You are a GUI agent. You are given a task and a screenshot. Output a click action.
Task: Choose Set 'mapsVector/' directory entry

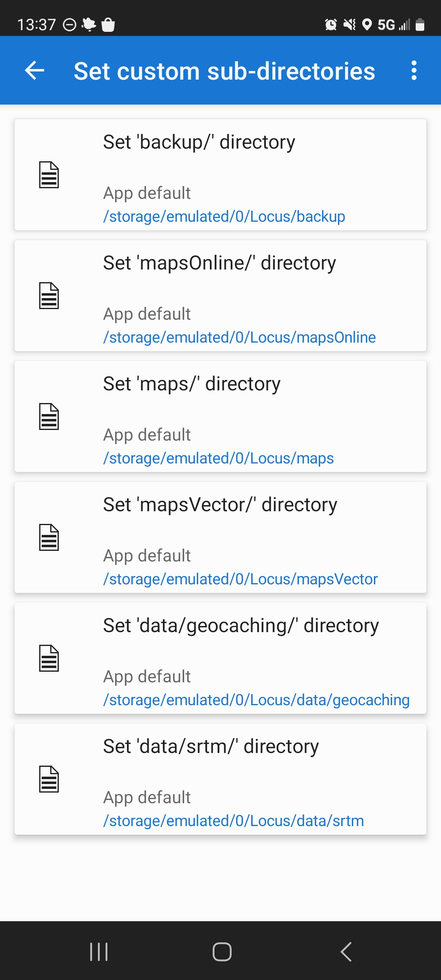[x=220, y=505]
